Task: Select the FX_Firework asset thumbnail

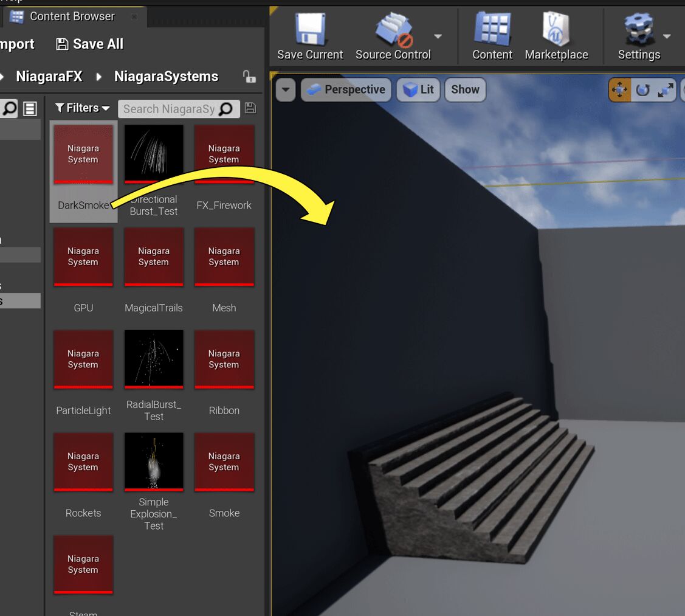Action: tap(224, 154)
